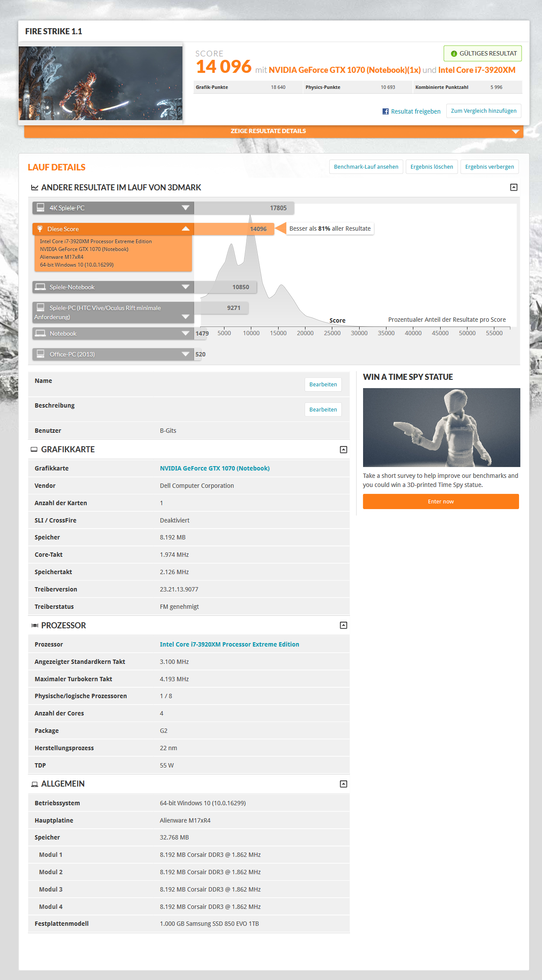Viewport: 542px width, 980px height.
Task: Click the Core-Takt 1.974 MHz value
Action: tap(174, 555)
